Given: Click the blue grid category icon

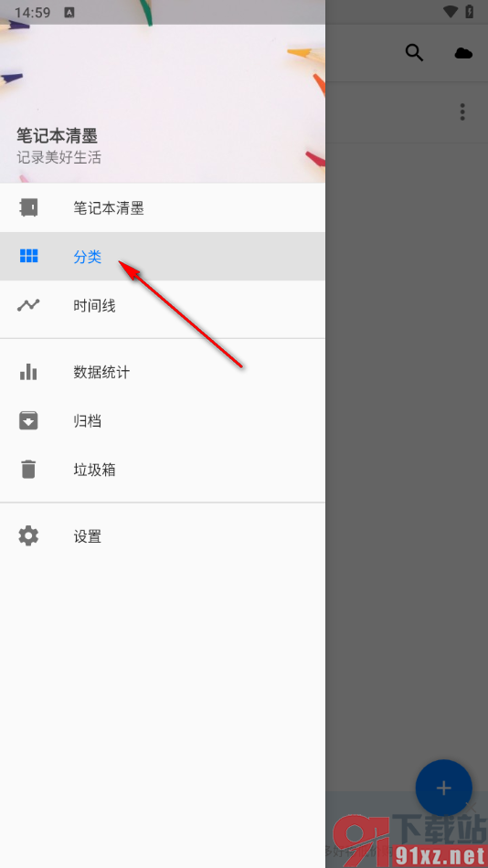Looking at the screenshot, I should (28, 256).
